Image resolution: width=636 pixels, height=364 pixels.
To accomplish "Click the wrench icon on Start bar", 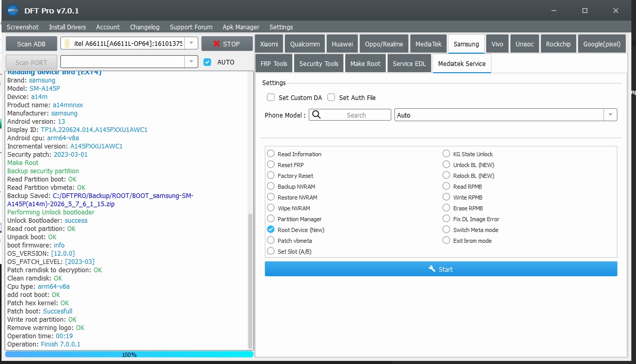I will tap(433, 269).
